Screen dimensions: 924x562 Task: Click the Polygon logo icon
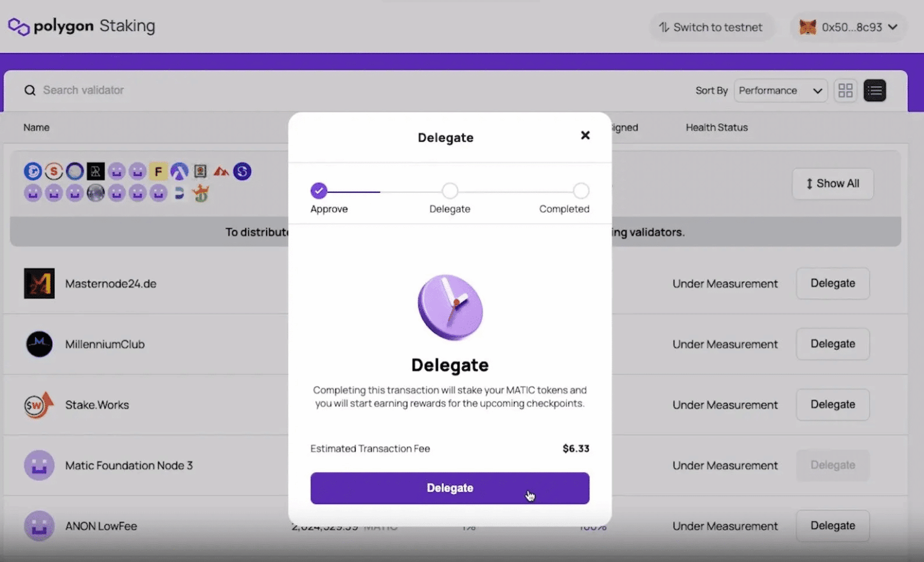pos(19,26)
